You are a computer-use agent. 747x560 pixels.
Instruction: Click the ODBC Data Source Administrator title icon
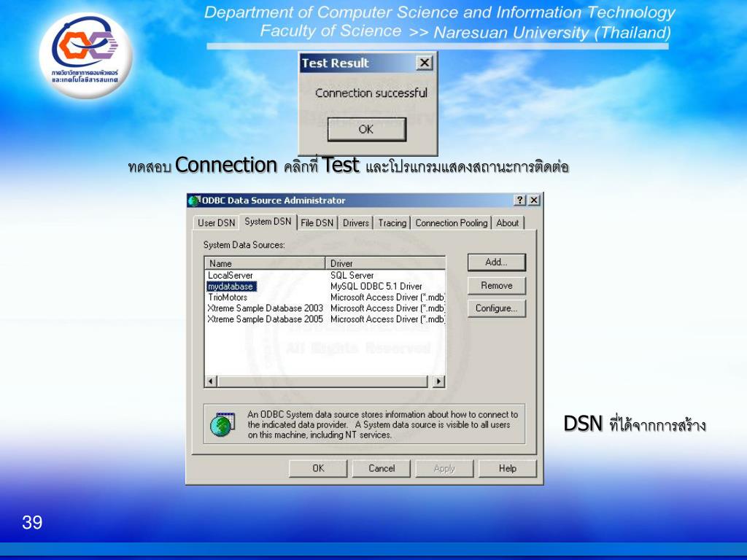pos(194,201)
